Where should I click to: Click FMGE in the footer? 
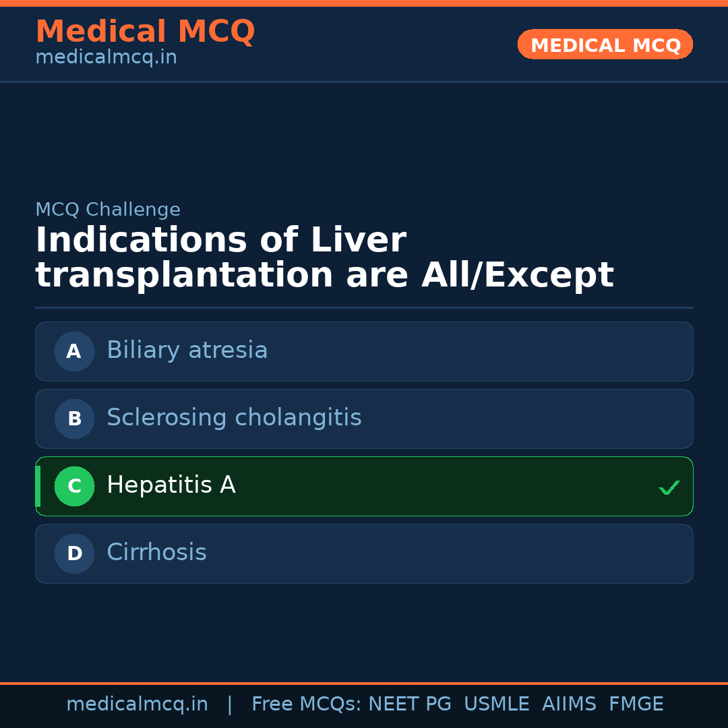click(636, 704)
